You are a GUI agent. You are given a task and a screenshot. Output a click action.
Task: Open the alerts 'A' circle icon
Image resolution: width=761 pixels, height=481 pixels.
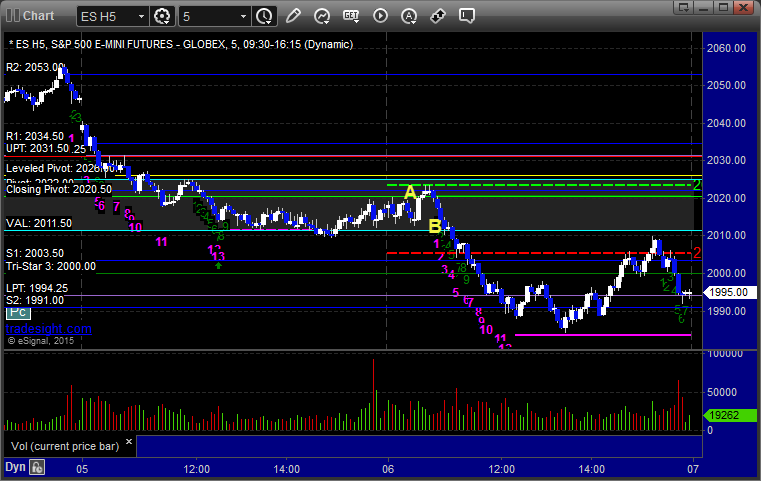point(409,16)
